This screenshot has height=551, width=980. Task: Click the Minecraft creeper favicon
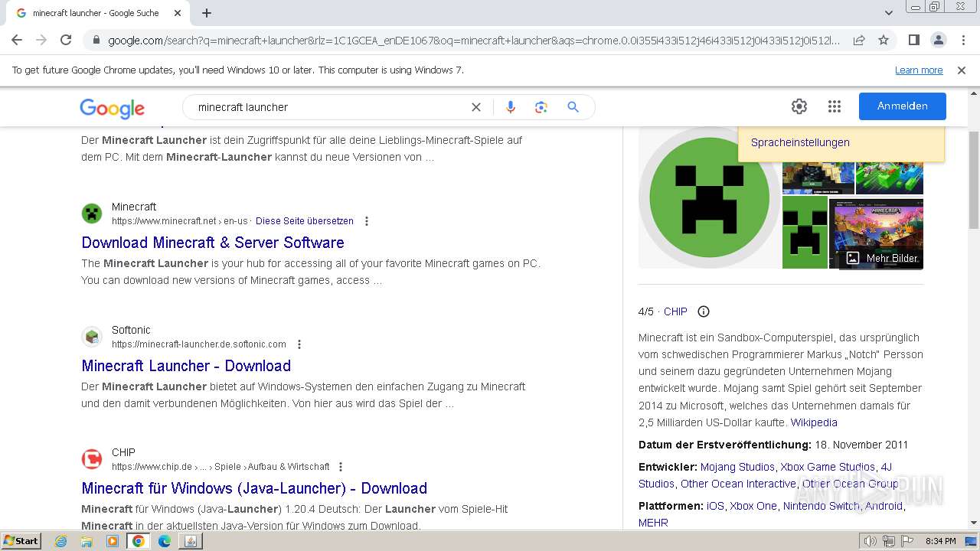point(92,214)
